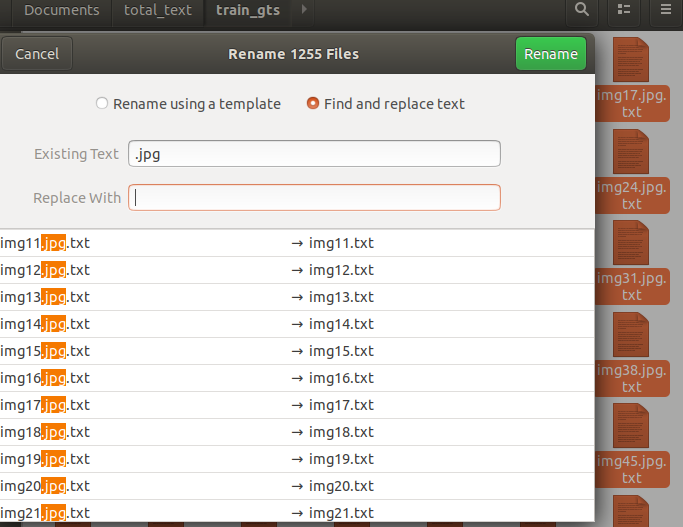Click the img38.jpg.txt file label

pos(632,378)
